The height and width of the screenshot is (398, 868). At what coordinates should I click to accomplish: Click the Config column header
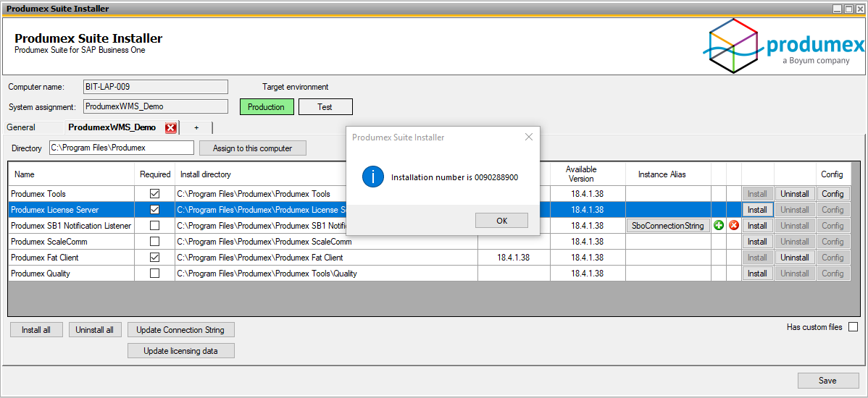pos(832,174)
